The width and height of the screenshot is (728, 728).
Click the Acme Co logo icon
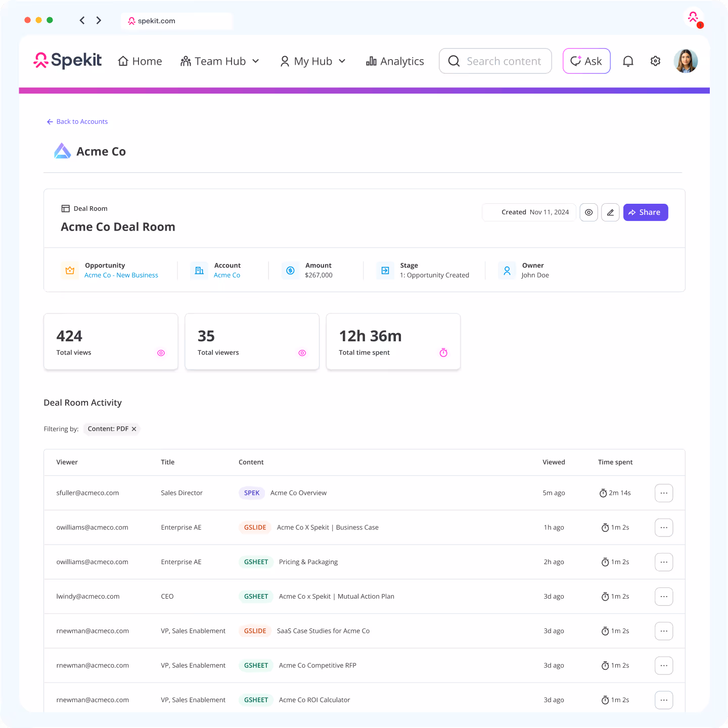[x=62, y=151]
